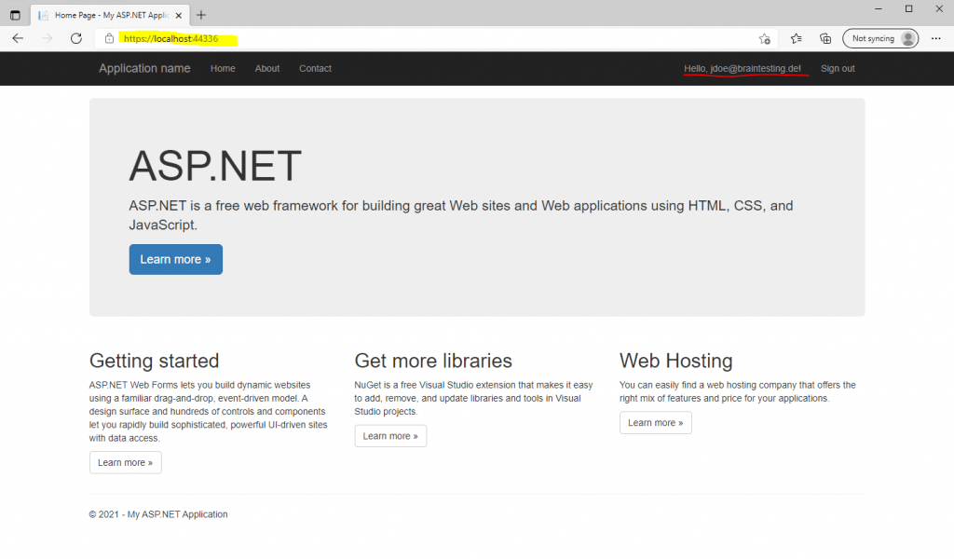Open the Contact nav menu item
The height and width of the screenshot is (560, 954).
click(315, 69)
